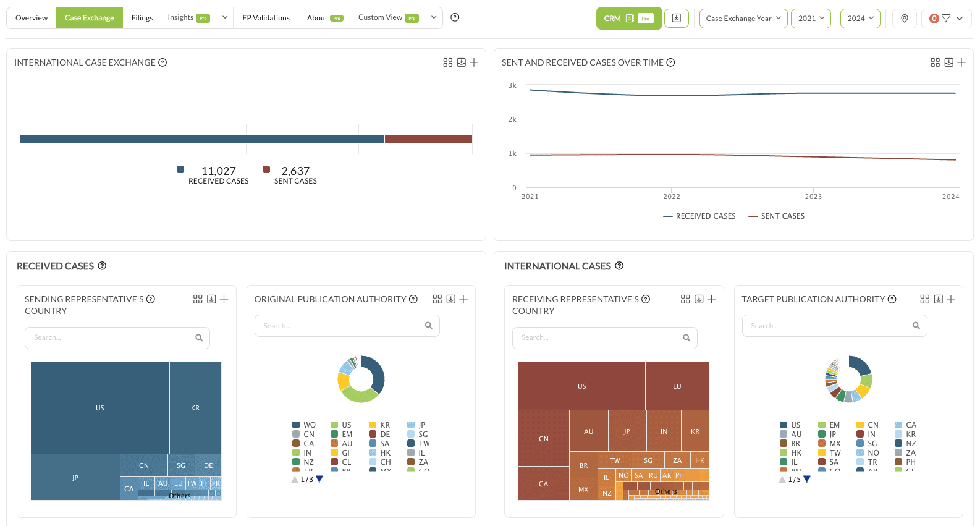This screenshot has width=980, height=526.
Task: Toggle RECEIVED CASES series in line chart legend
Action: point(699,216)
